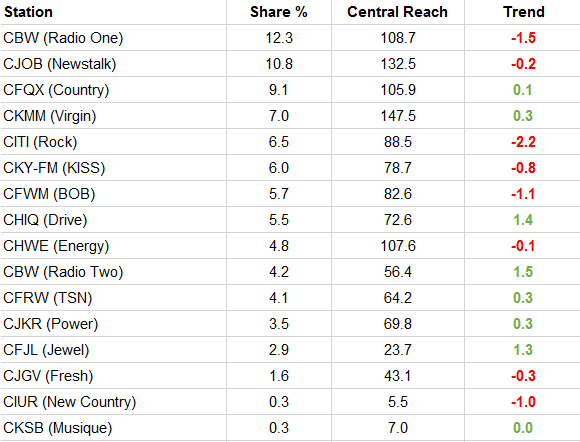The image size is (580, 442).
Task: Click the CJKR (Power) central reach 69.8
Action: pos(398,324)
